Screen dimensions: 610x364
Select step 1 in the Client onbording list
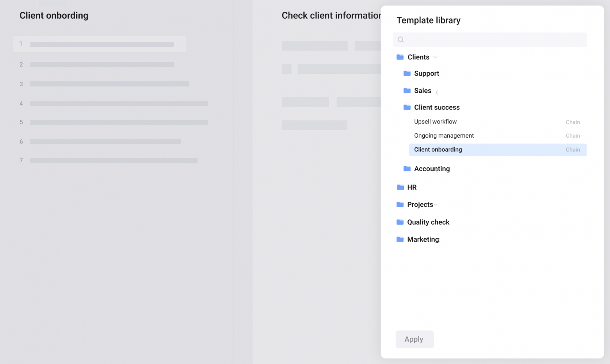tap(99, 44)
